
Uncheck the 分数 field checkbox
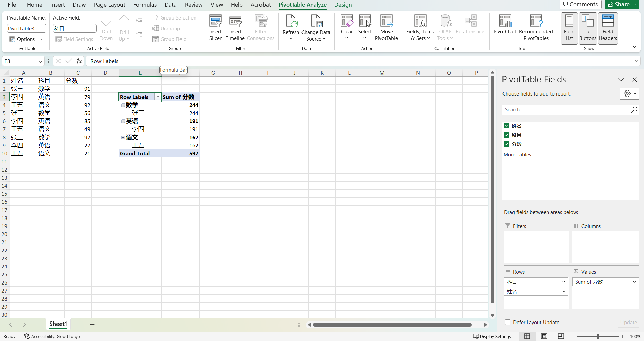(x=507, y=144)
